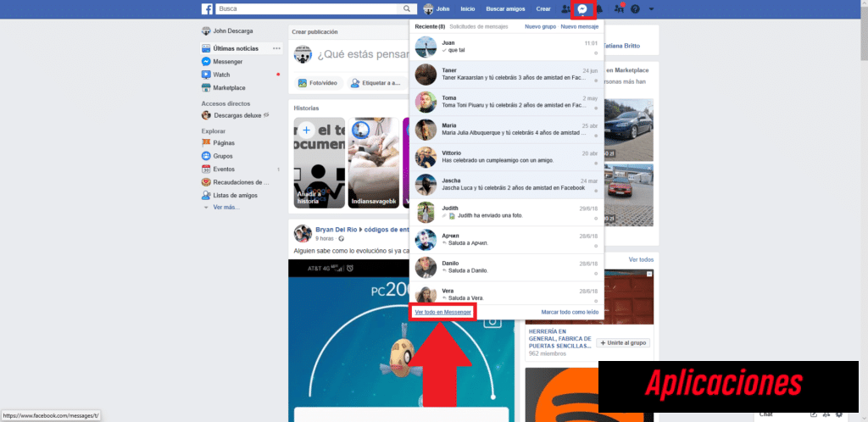
Task: Open the conversation with Vittorio
Action: pyautogui.click(x=507, y=158)
